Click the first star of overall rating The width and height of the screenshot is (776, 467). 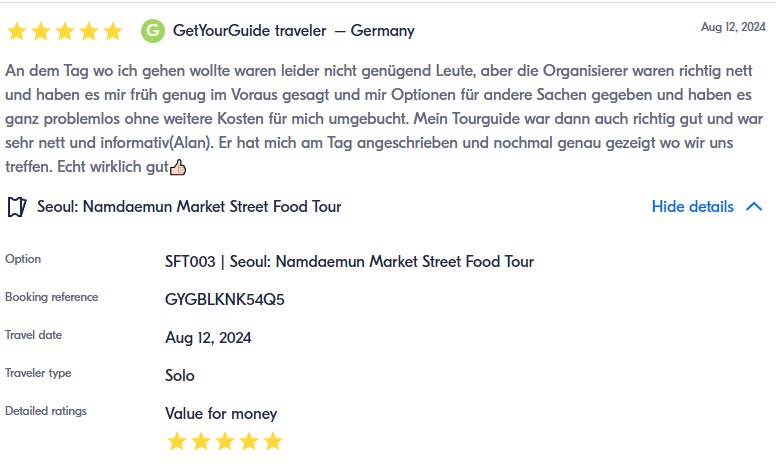click(17, 31)
